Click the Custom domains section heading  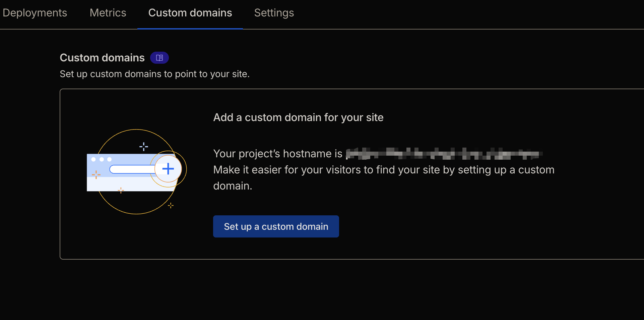[x=102, y=58]
